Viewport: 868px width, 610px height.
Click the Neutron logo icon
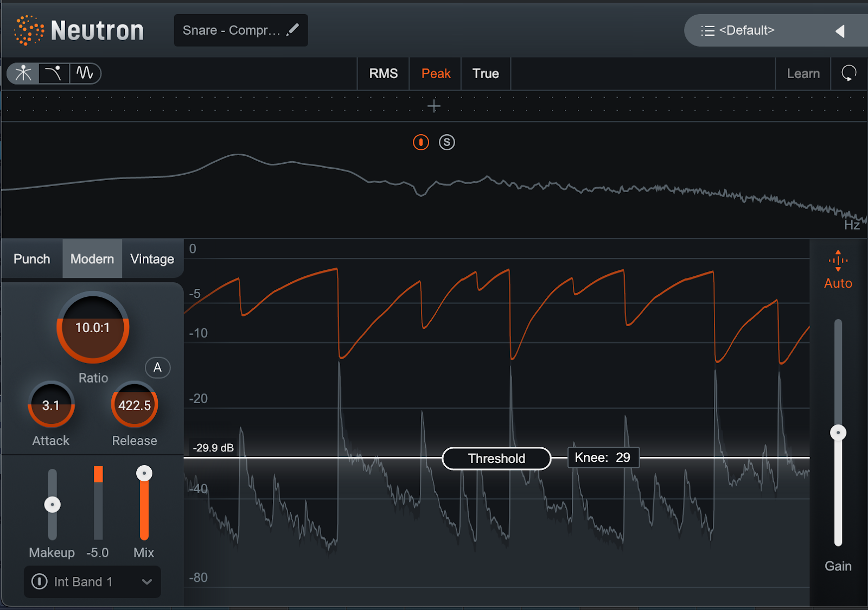(29, 30)
